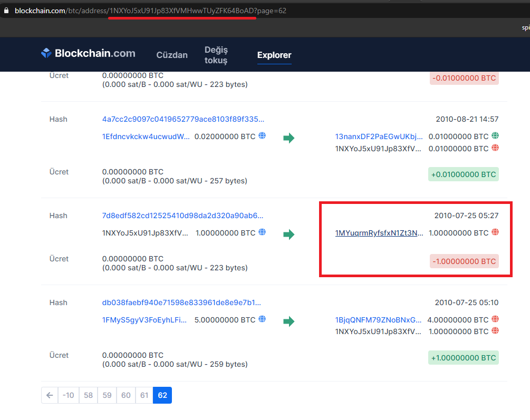The height and width of the screenshot is (420, 530).
Task: Click the -1.00000000 BTC red badge
Action: click(x=464, y=261)
